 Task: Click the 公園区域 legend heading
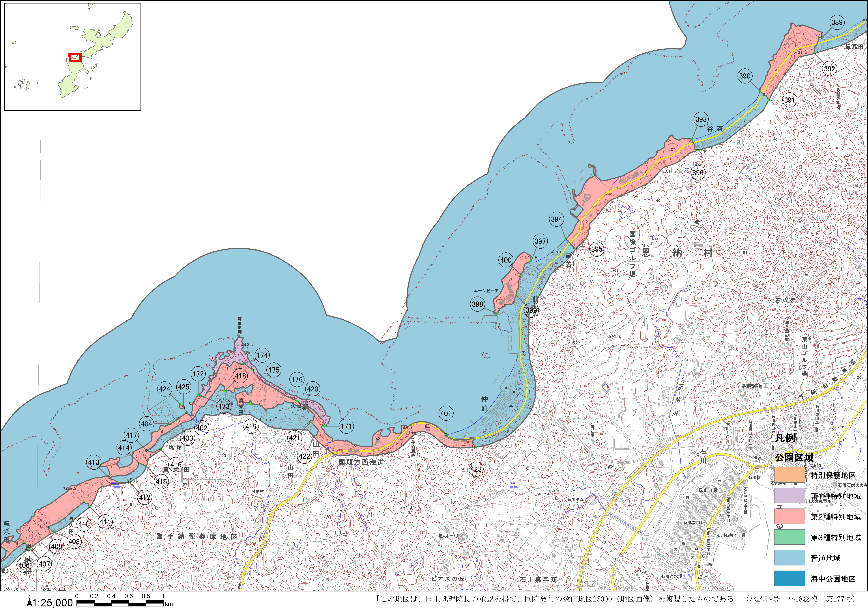coord(794,457)
